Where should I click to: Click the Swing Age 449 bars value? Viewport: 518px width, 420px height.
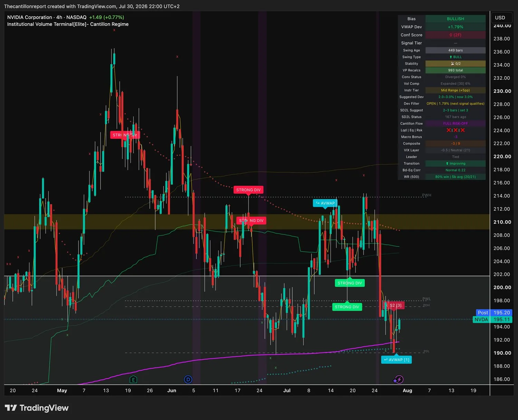(x=455, y=50)
